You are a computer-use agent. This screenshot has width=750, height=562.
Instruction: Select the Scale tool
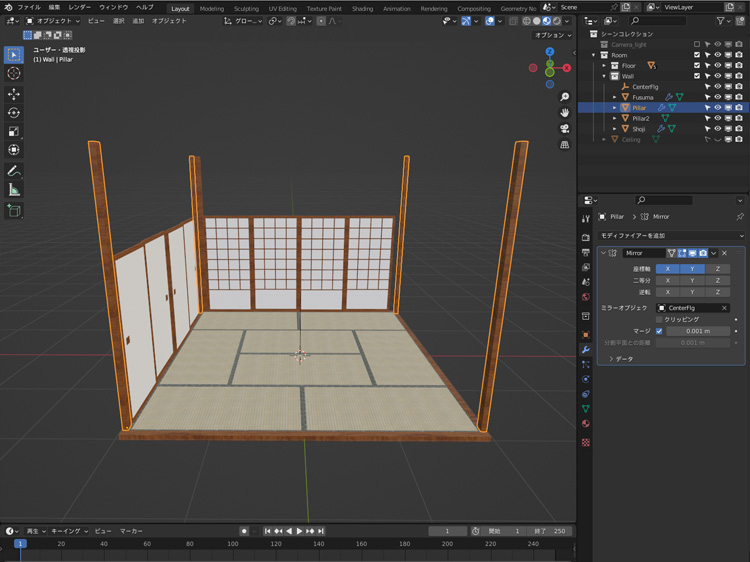(14, 131)
